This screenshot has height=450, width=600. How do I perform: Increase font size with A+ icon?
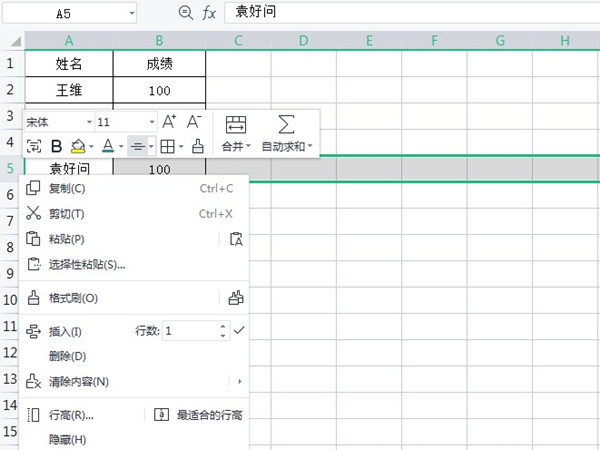(169, 121)
